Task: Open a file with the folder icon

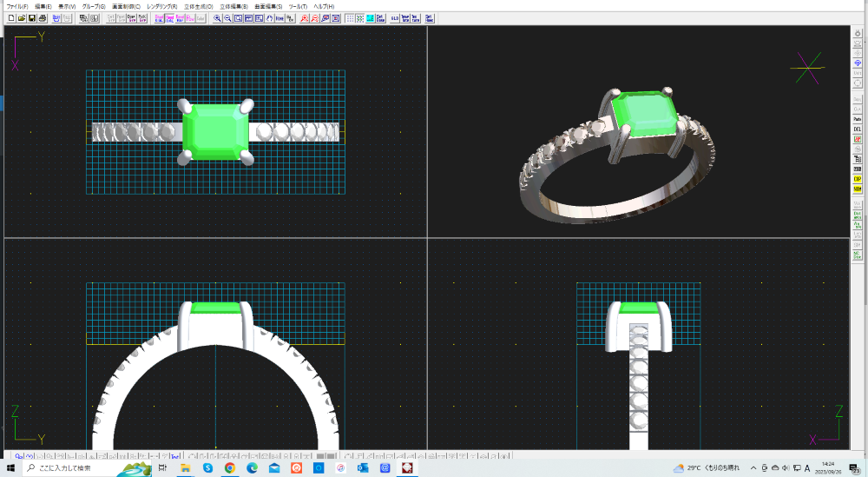Action: [x=21, y=18]
